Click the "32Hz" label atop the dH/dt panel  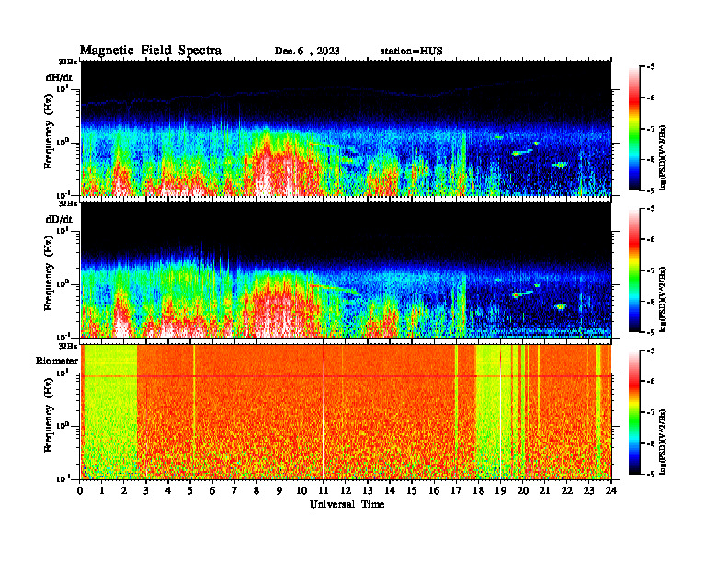pos(69,62)
